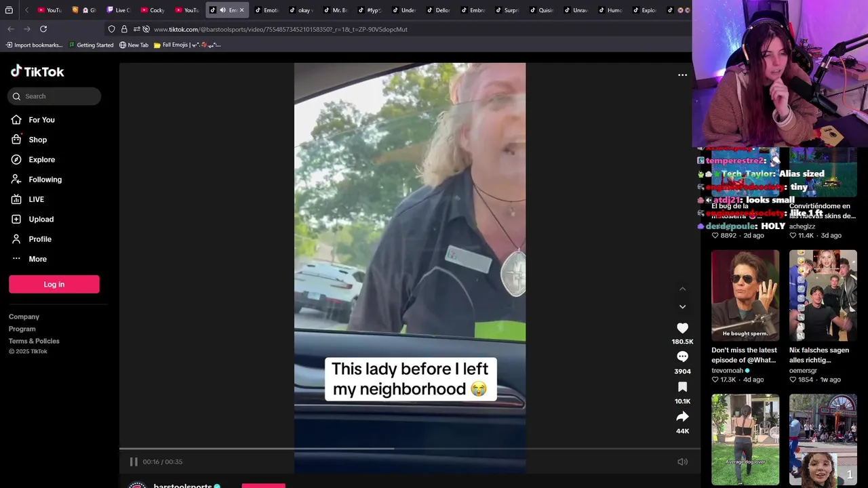
Task: Open site permissions icon in address bar
Action: tap(136, 29)
